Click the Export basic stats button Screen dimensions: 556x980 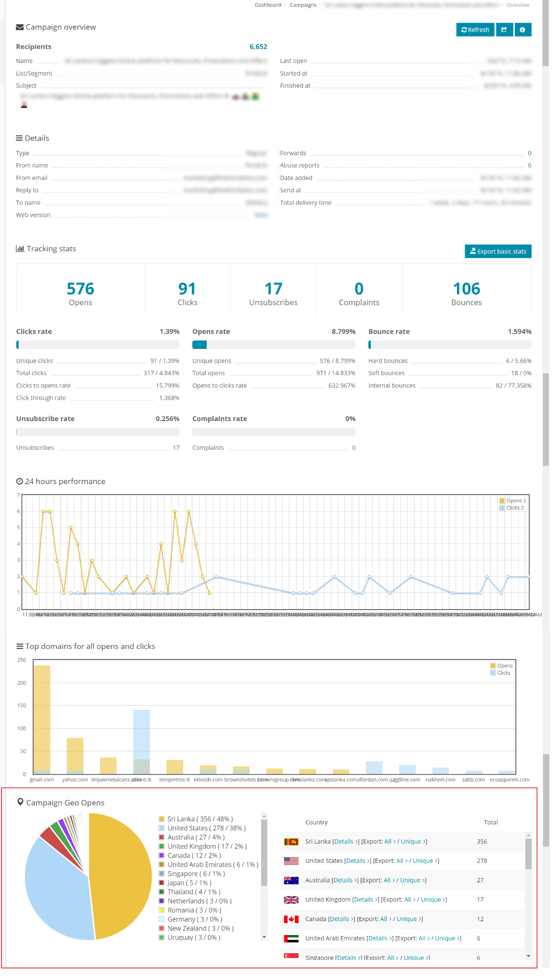[498, 251]
